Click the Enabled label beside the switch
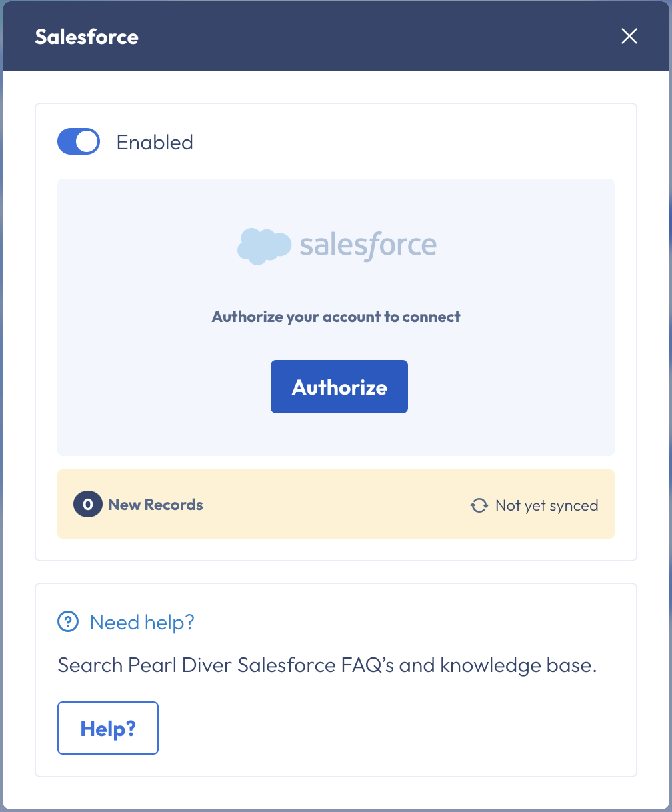 (155, 142)
